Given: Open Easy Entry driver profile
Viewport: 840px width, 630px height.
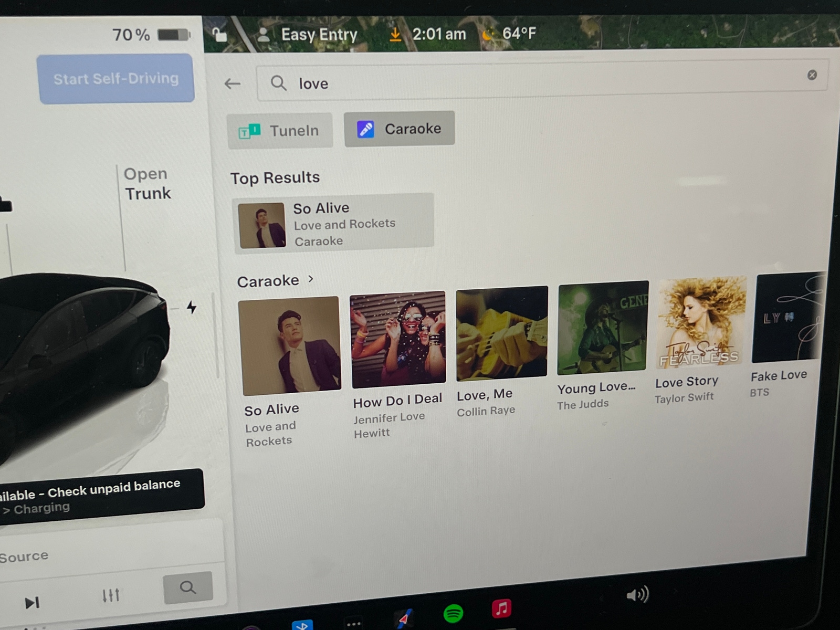Looking at the screenshot, I should tap(319, 35).
